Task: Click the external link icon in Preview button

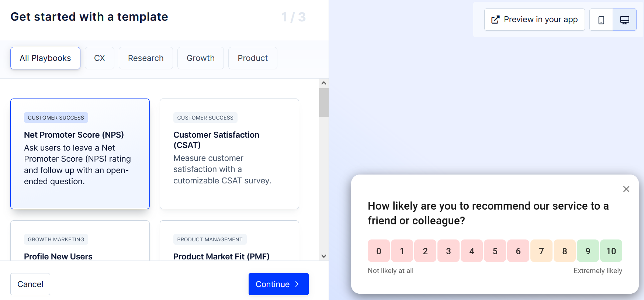Action: click(x=495, y=19)
